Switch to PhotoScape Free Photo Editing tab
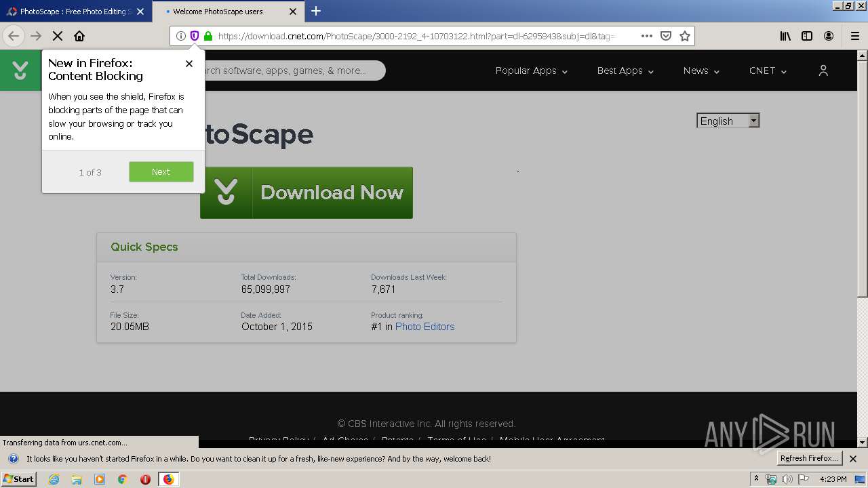The image size is (868, 488). pyautogui.click(x=76, y=12)
